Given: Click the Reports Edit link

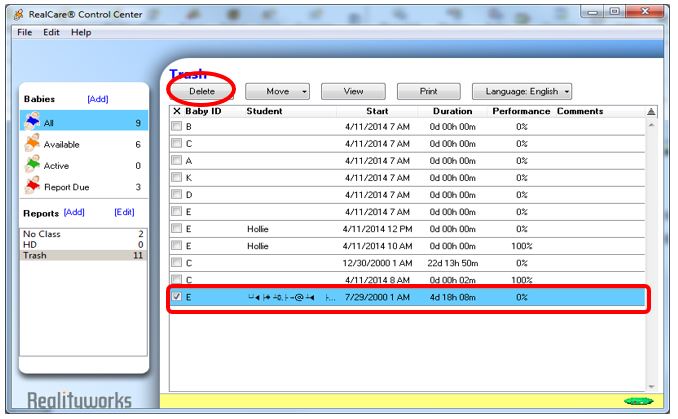Looking at the screenshot, I should pos(124,212).
